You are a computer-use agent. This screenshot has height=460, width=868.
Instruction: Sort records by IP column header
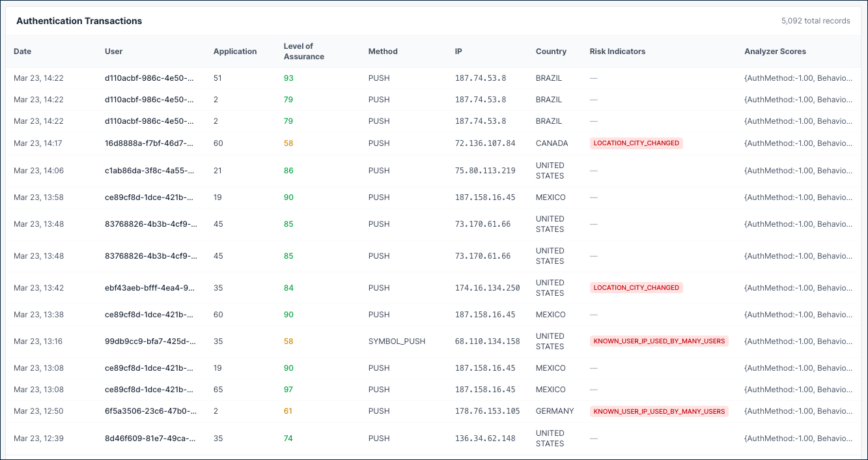(458, 51)
